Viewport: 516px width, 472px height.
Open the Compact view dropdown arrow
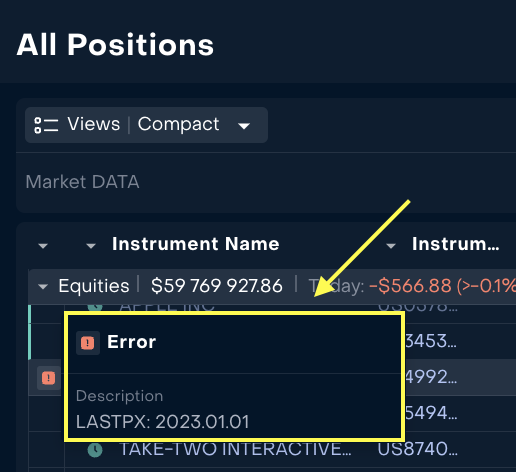pyautogui.click(x=244, y=126)
